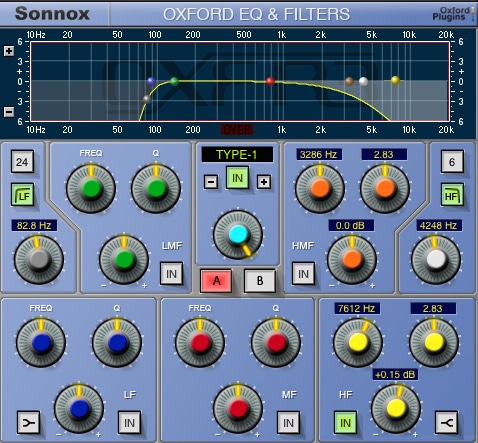Click the red MF Q knob
Image resolution: width=478 pixels, height=443 pixels.
pyautogui.click(x=276, y=343)
